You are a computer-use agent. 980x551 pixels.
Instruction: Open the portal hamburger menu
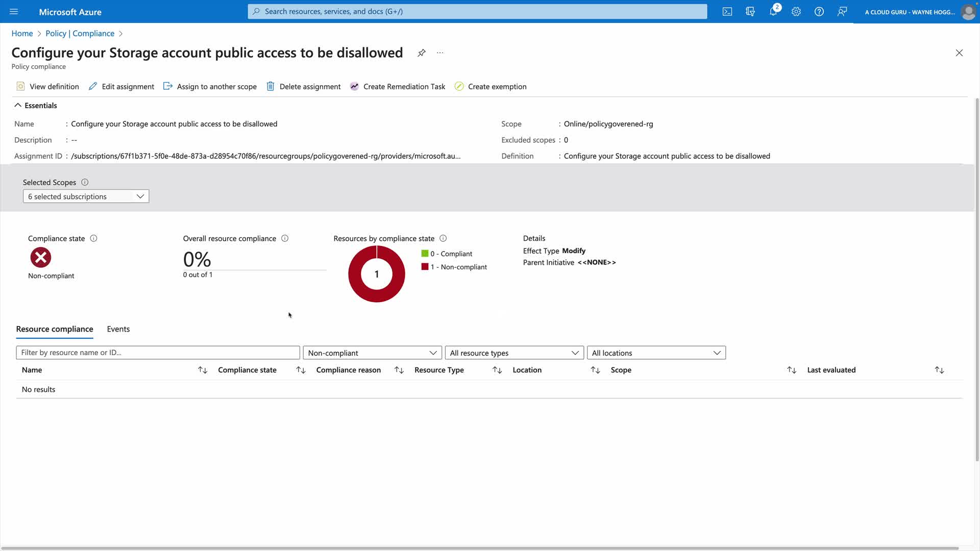coord(14,11)
